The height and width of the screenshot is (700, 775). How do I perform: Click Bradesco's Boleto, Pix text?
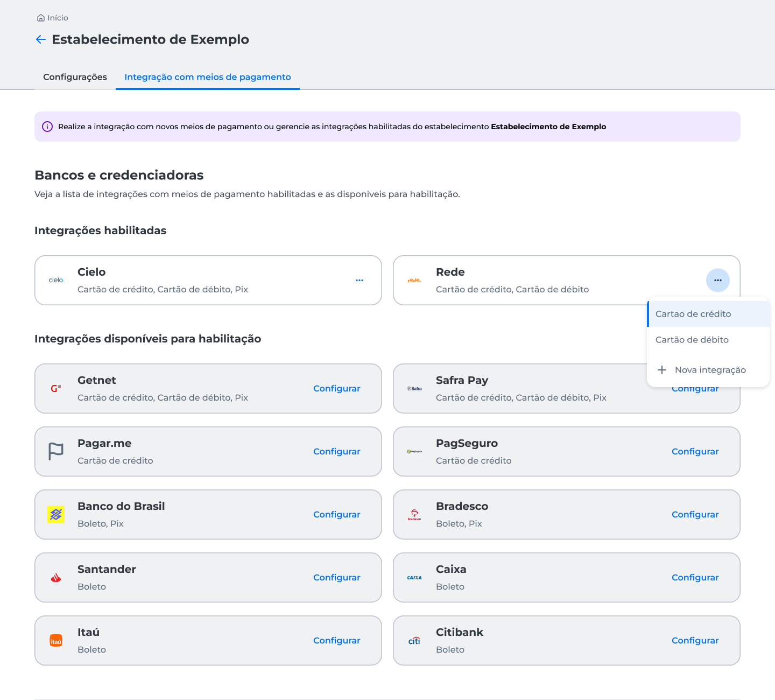[x=459, y=523]
